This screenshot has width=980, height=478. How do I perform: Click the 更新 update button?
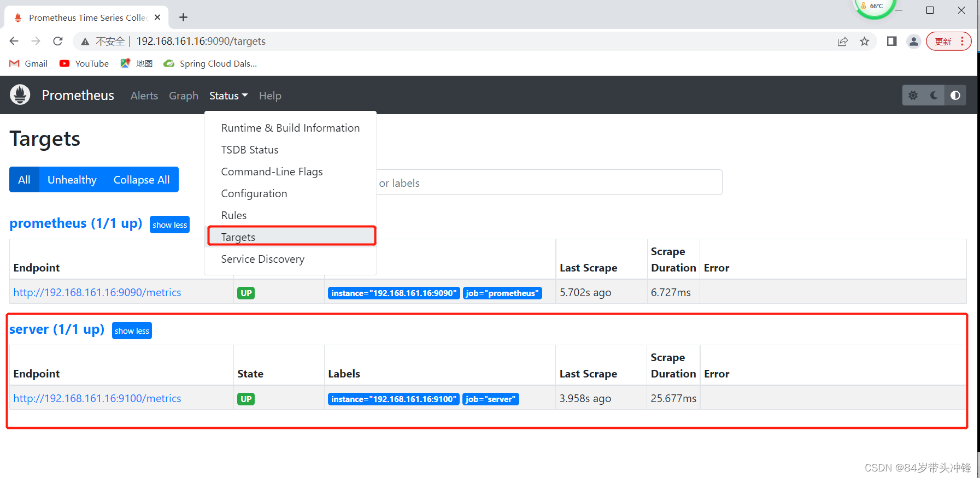pos(948,42)
